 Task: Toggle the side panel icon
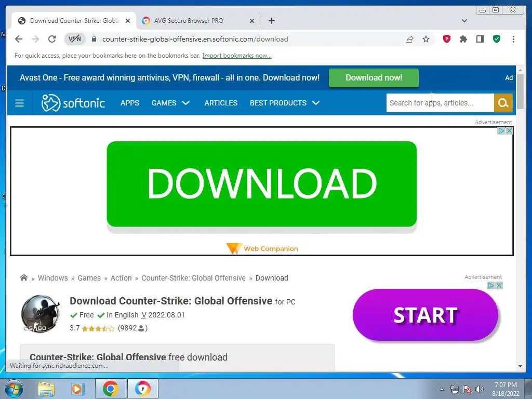[480, 39]
